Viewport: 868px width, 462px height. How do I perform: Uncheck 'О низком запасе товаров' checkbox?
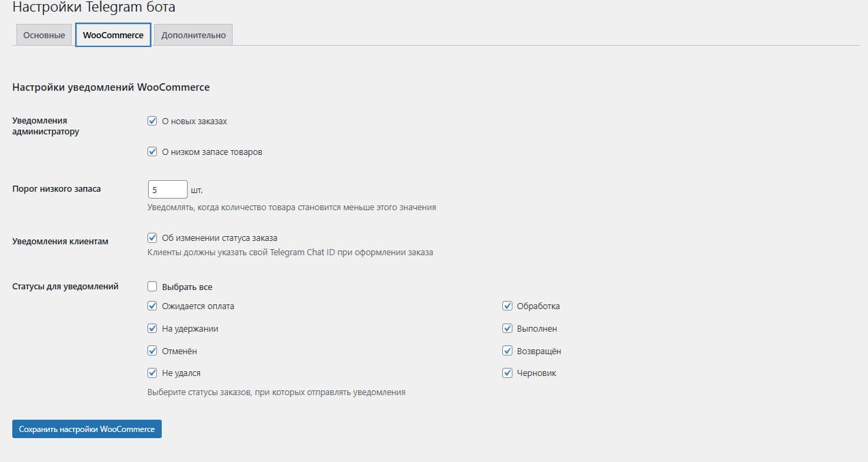click(153, 152)
